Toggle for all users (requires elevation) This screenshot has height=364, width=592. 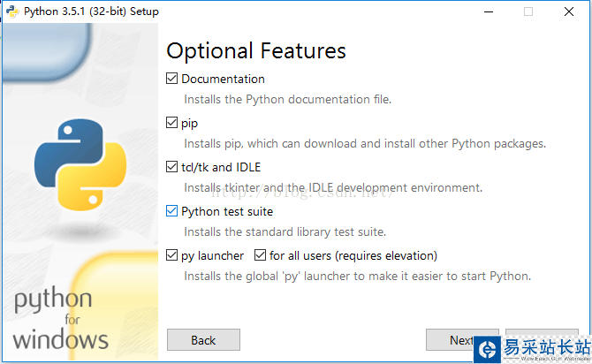click(x=260, y=255)
